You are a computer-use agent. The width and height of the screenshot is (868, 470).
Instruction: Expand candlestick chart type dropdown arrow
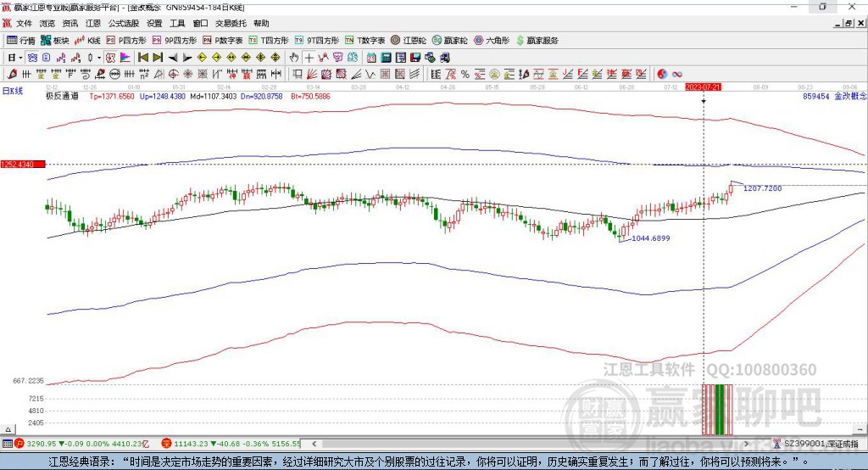click(99, 58)
